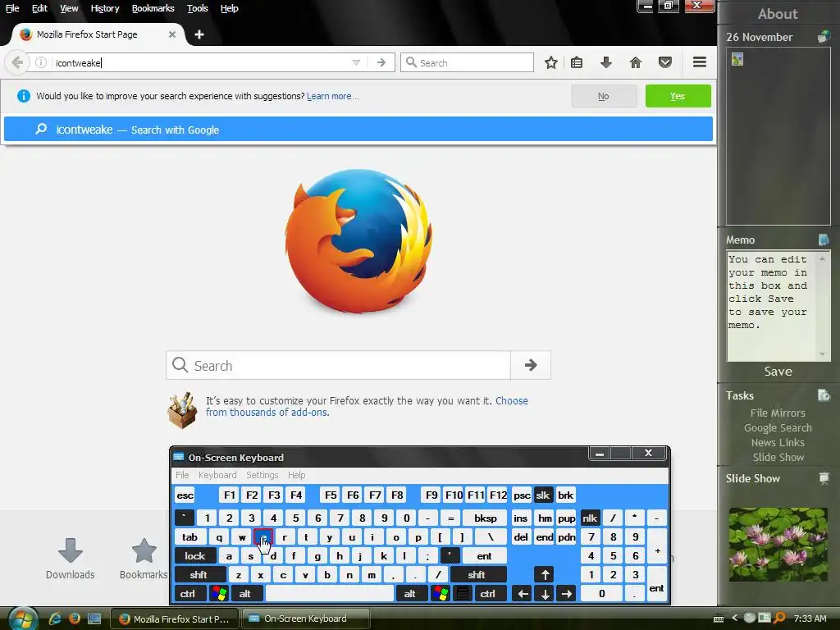Image resolution: width=840 pixels, height=630 pixels.
Task: Click the up arrow key on On-Screen Keyboard
Action: point(545,575)
